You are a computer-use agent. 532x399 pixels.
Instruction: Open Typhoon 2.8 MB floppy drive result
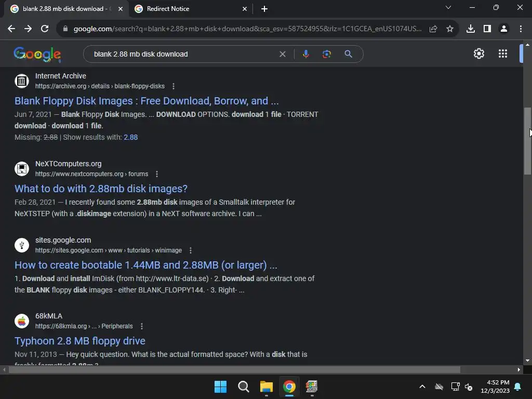coord(79,341)
